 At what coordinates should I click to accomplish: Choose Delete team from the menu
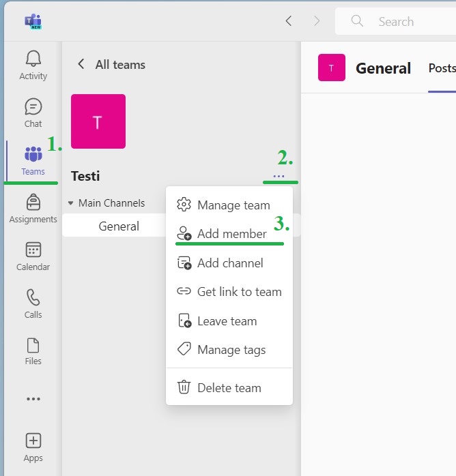[229, 388]
